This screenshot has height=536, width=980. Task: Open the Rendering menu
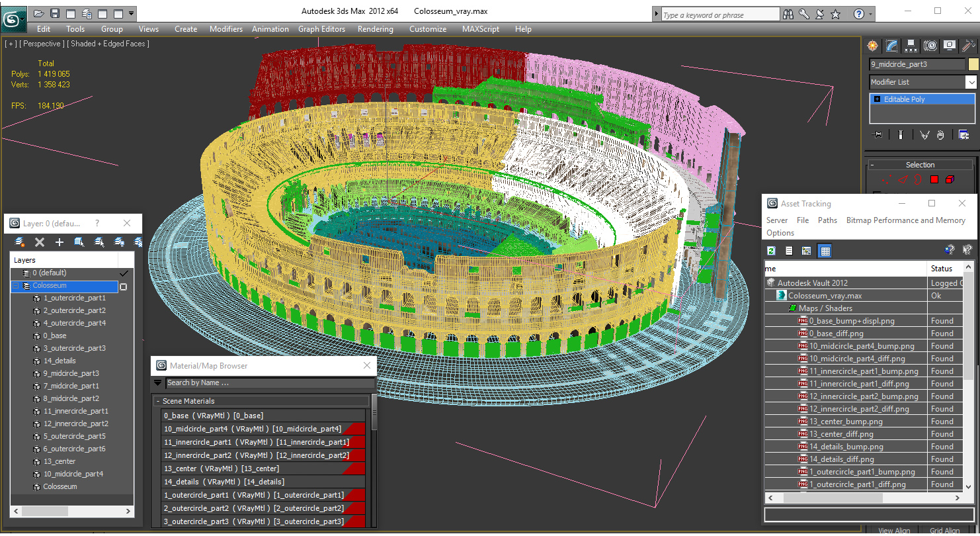point(375,29)
